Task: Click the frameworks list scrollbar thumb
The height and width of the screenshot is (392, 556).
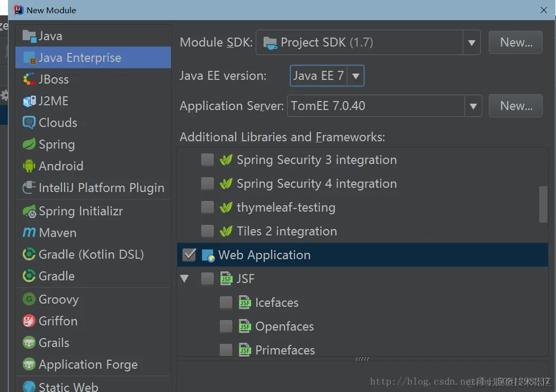Action: pyautogui.click(x=543, y=204)
